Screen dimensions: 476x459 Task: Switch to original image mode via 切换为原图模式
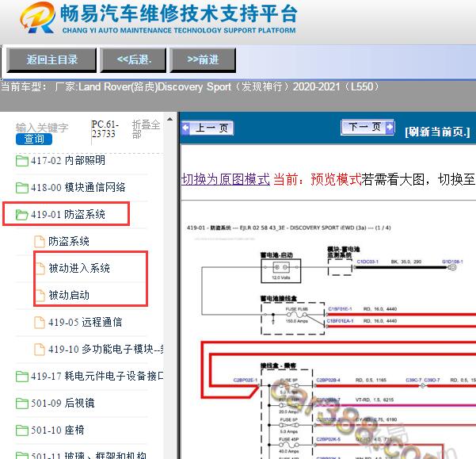225,179
